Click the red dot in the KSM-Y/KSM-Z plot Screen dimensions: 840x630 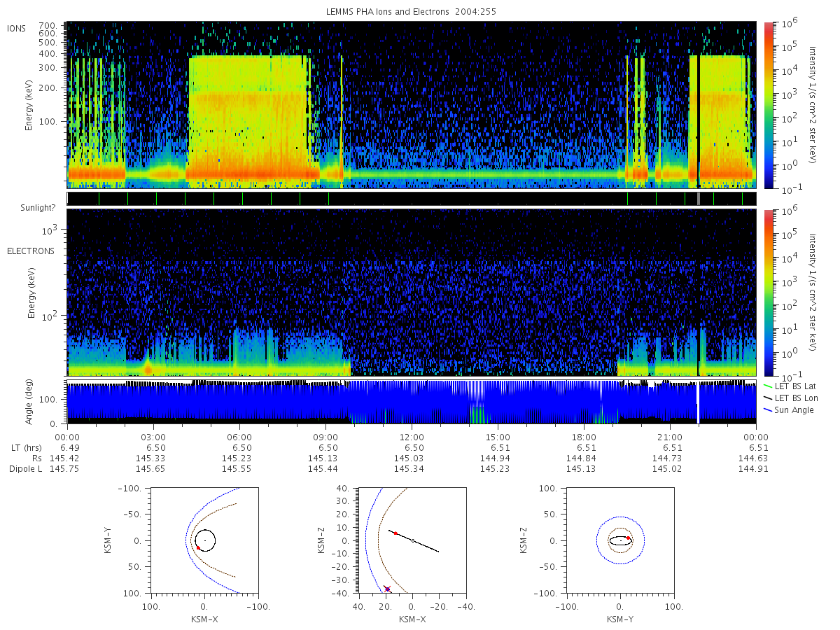coord(629,538)
